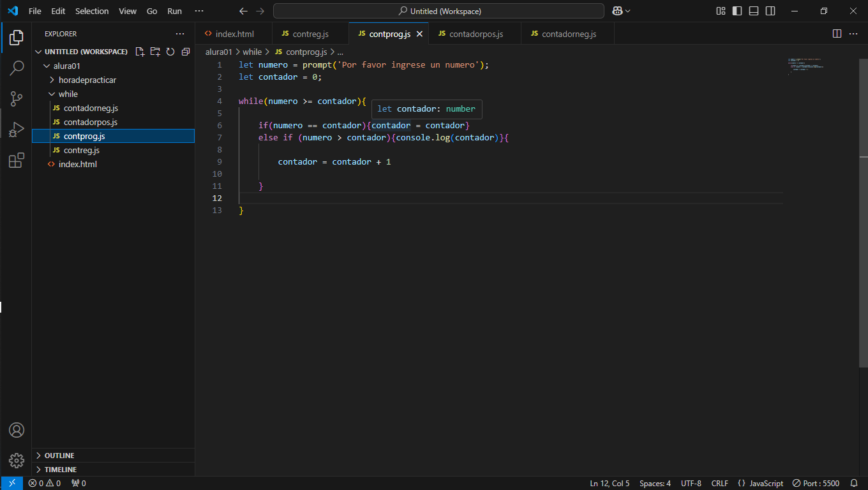Change line ending via CRLF
Screen dimensions: 868x490
coord(720,483)
